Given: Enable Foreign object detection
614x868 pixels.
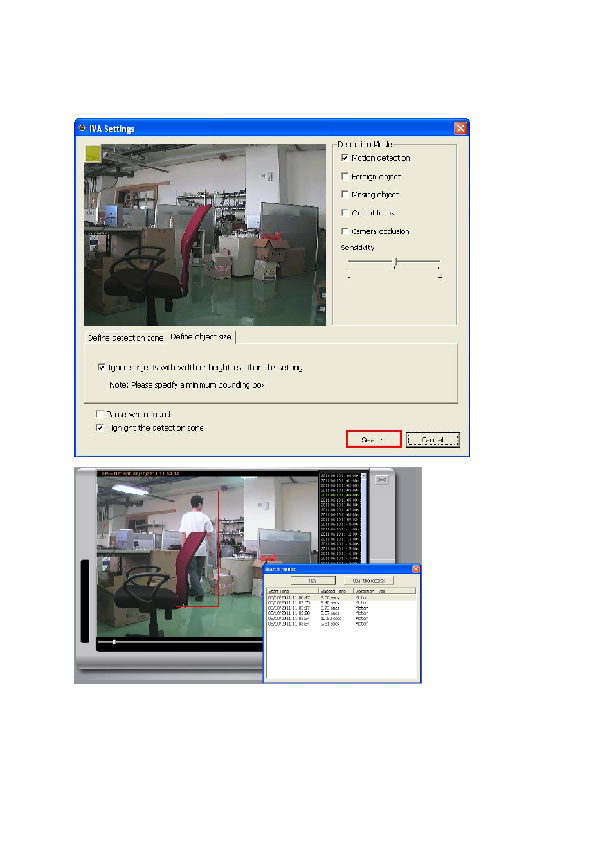Looking at the screenshot, I should click(345, 176).
